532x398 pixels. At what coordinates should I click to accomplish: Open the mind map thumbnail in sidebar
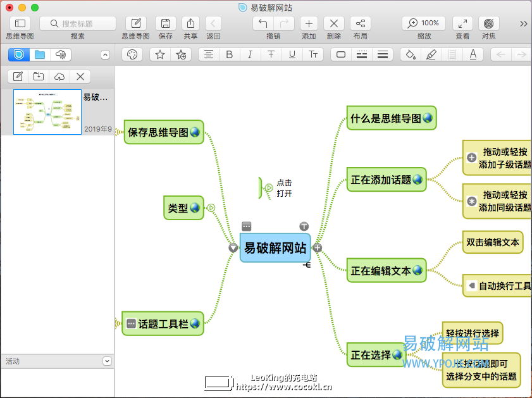click(47, 112)
